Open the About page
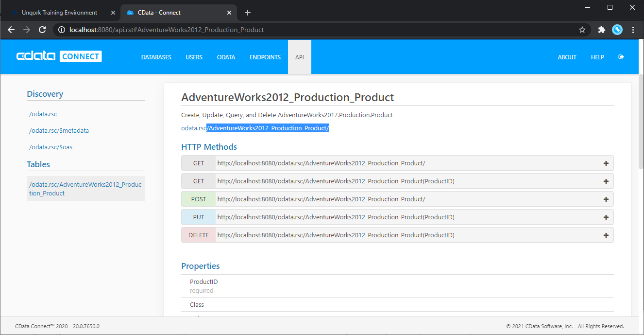Viewport: 644px width, 335px height. pos(567,57)
